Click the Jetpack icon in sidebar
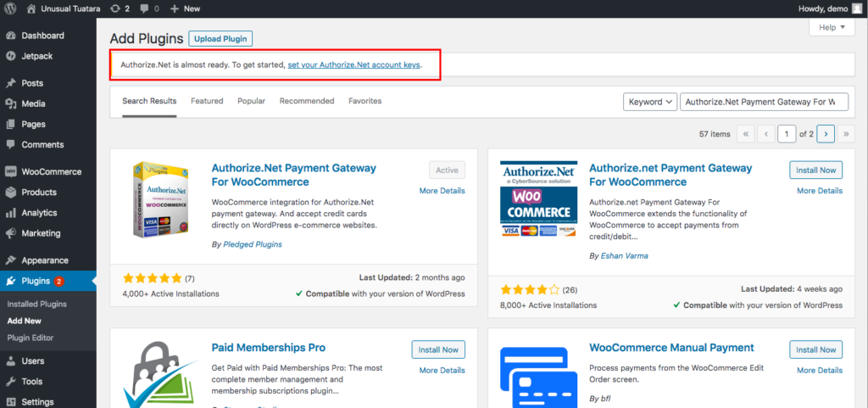Image resolution: width=868 pixels, height=408 pixels. tap(10, 56)
